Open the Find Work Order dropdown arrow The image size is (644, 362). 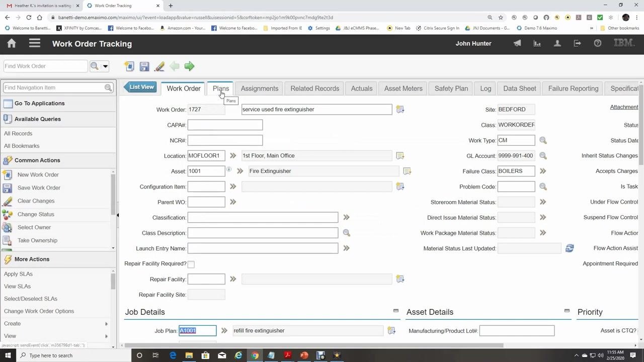tap(105, 66)
